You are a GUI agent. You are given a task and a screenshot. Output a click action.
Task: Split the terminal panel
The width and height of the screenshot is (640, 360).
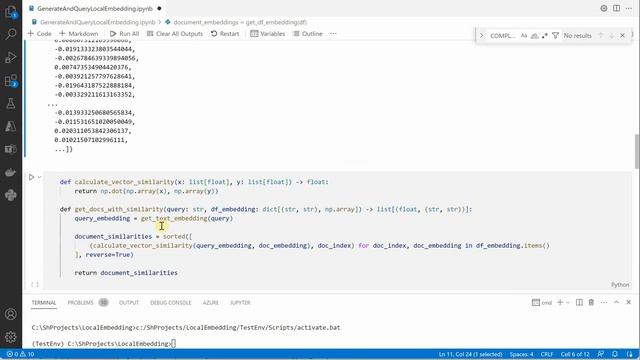click(x=579, y=302)
